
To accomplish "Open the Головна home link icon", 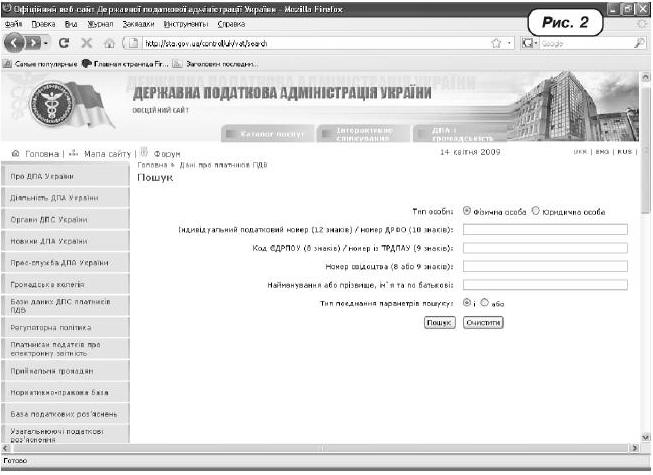I will point(15,153).
